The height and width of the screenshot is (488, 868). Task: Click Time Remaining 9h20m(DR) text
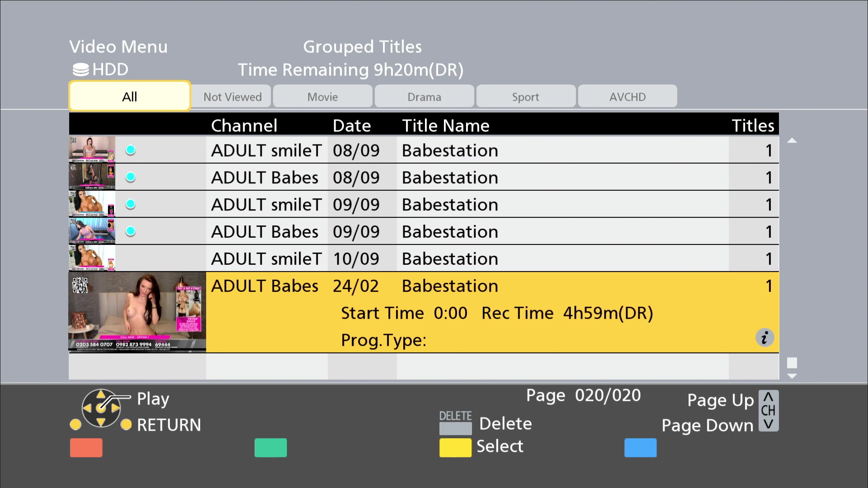click(x=351, y=70)
